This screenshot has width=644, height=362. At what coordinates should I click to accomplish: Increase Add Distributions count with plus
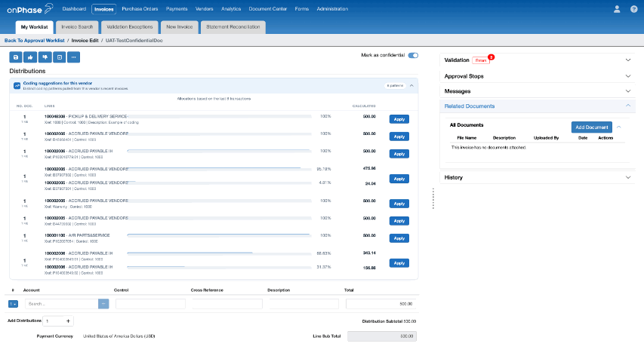tap(68, 321)
